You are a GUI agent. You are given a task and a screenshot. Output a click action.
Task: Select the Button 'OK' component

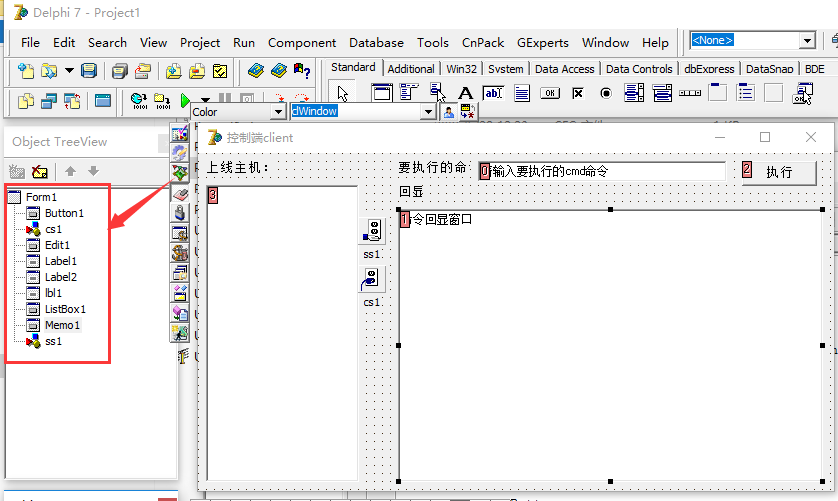(550, 93)
